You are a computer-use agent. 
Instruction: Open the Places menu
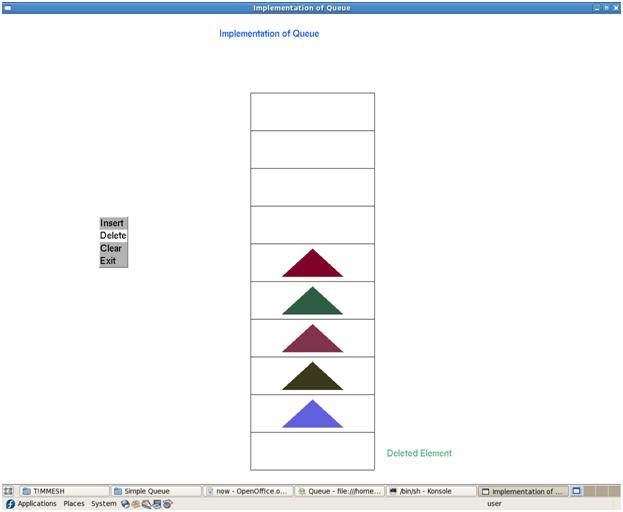click(x=74, y=504)
